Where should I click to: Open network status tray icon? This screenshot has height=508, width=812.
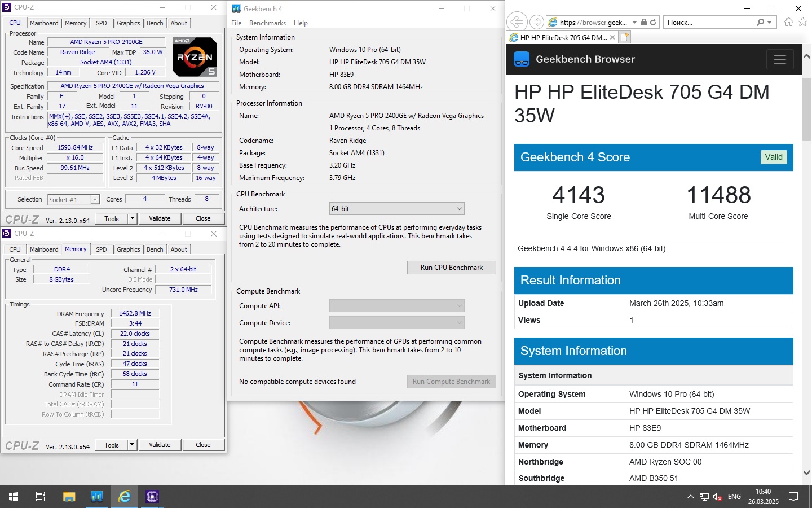click(704, 497)
